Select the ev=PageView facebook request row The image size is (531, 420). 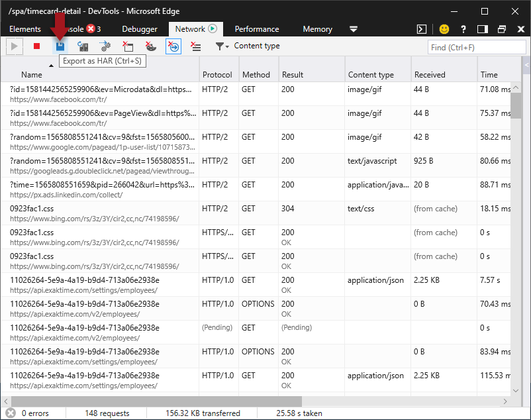(256, 118)
